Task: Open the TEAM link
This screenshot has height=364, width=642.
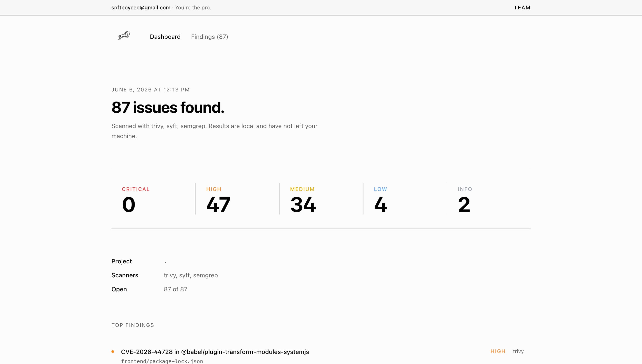Action: [x=522, y=8]
